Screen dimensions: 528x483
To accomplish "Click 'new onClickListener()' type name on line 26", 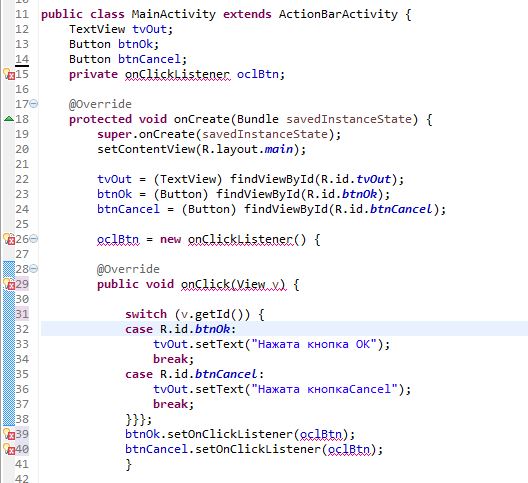I will [240, 239].
